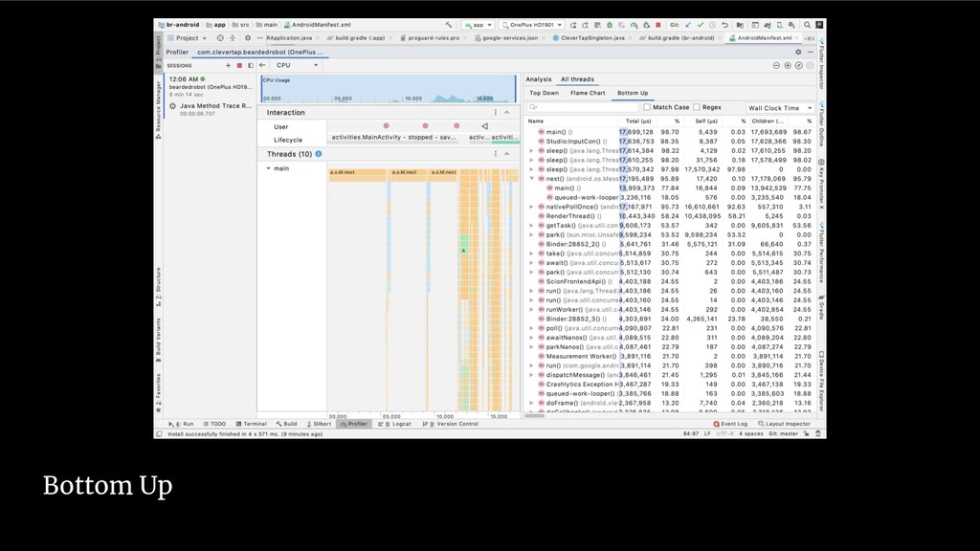The width and height of the screenshot is (980, 551).
Task: Click the scroll-from-source target icon in Project panel
Action: click(x=220, y=38)
